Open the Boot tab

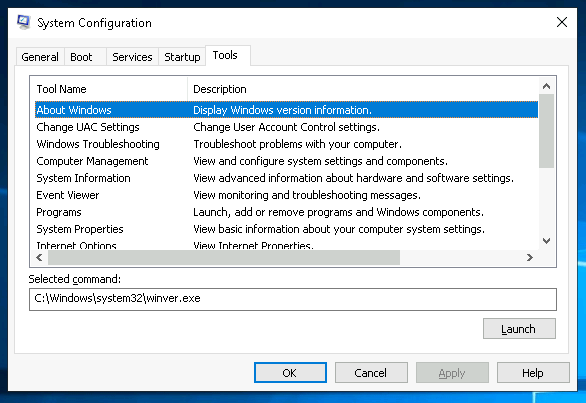(81, 57)
